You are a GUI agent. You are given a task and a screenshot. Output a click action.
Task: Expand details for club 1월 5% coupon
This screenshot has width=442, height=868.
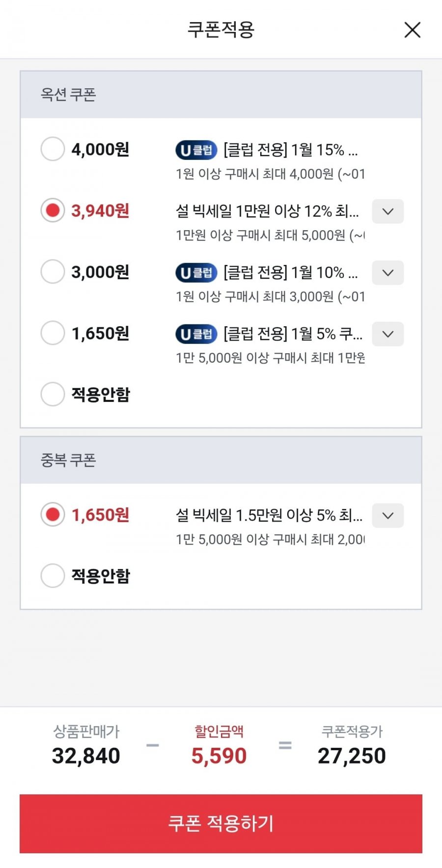pyautogui.click(x=387, y=334)
